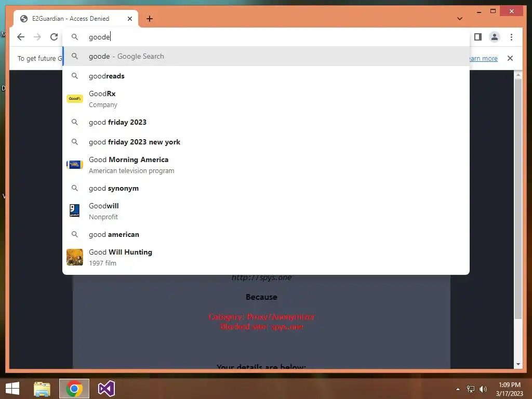Screen dimensions: 532x399
Task: Click the GoodRx yellow logo icon
Action: pyautogui.click(x=75, y=99)
